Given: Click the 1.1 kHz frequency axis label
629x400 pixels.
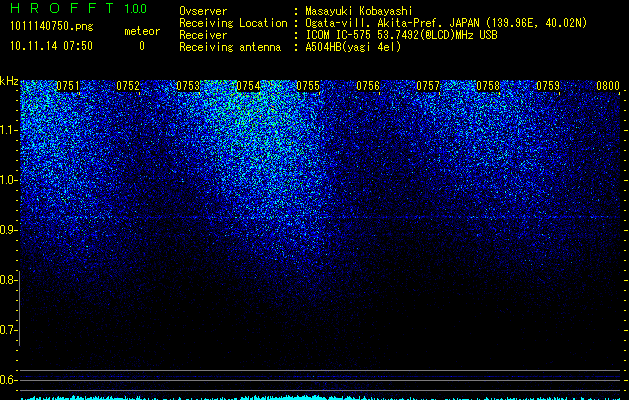Looking at the screenshot, I should 8,130.
